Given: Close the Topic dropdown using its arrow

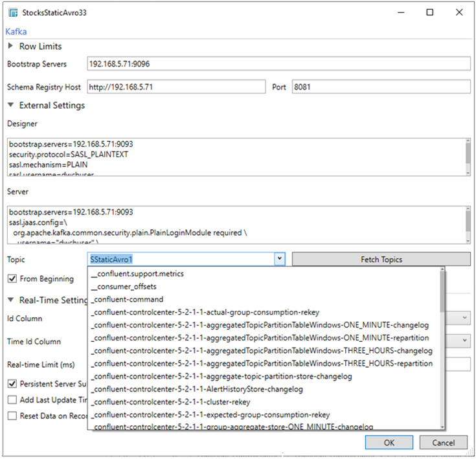Looking at the screenshot, I should pos(279,259).
